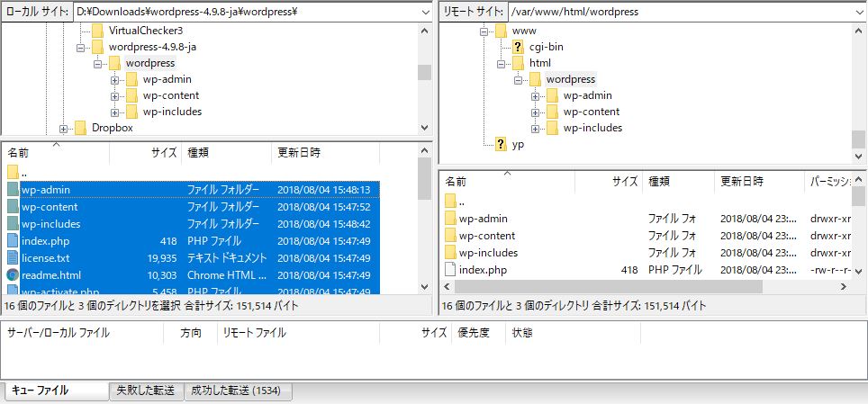Image resolution: width=868 pixels, height=404 pixels.
Task: Click the 優先度 queue column header
Action: pyautogui.click(x=478, y=333)
